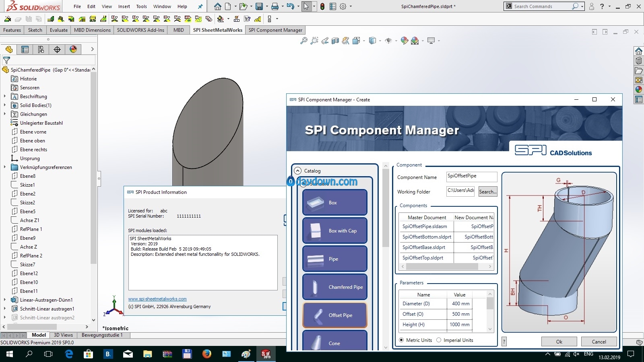Screen dimensions: 644x362
Task: Open Appearances color ball in task pane
Action: point(639,89)
